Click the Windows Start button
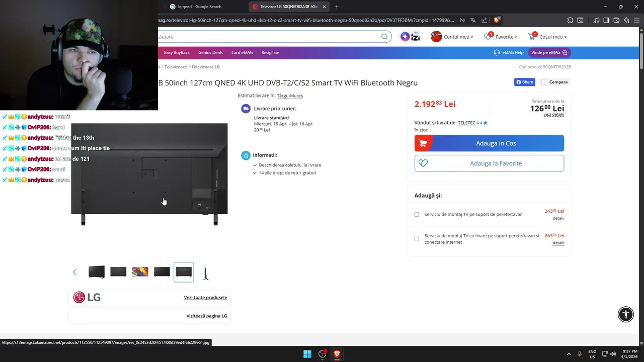The height and width of the screenshot is (362, 644). pyautogui.click(x=307, y=354)
